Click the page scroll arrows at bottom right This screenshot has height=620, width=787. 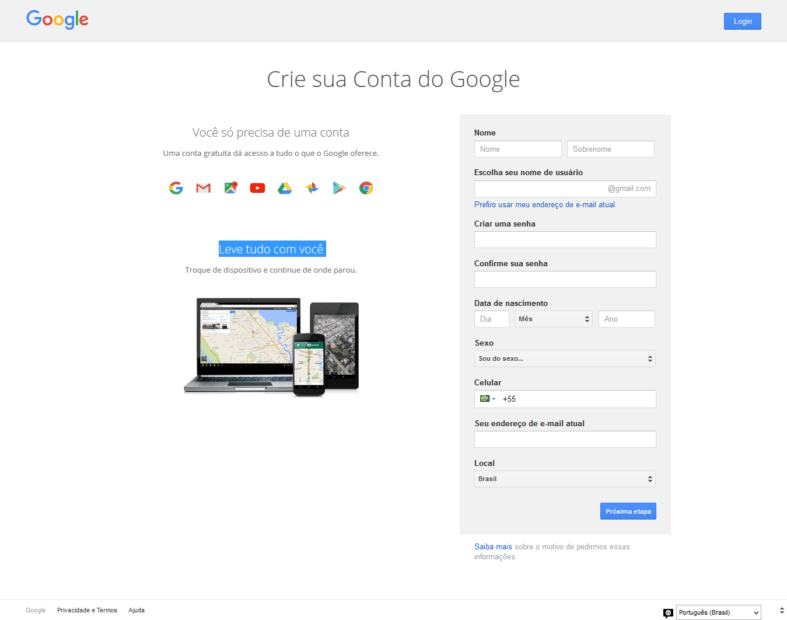[x=781, y=610]
